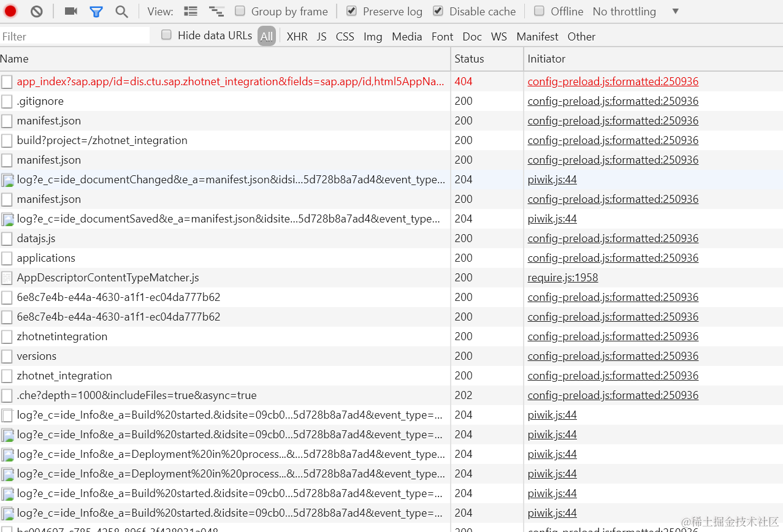Filter requests by Doc

pos(472,36)
